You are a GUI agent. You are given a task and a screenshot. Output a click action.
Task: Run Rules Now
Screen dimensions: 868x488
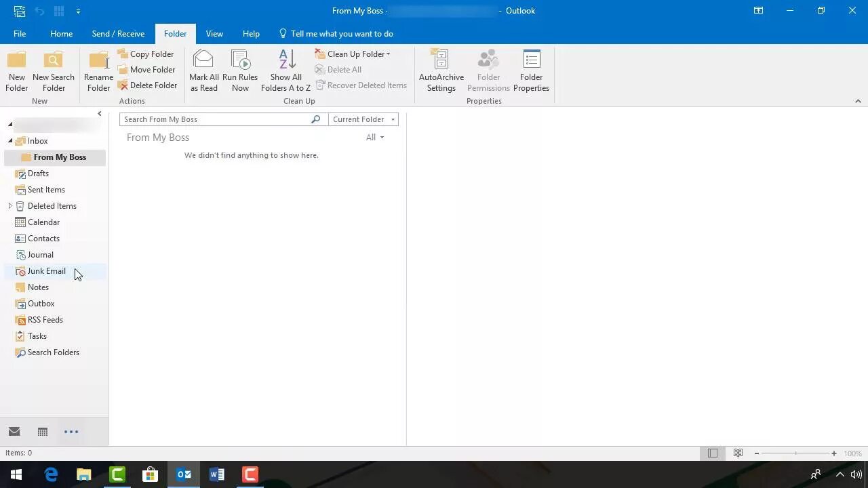240,70
